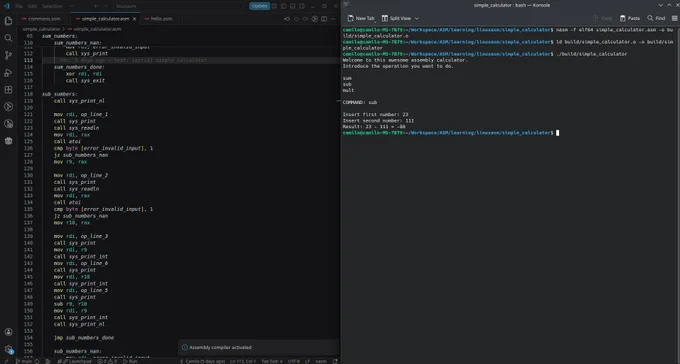
Task: Click the UTF-8 encoding indicator
Action: (x=294, y=361)
